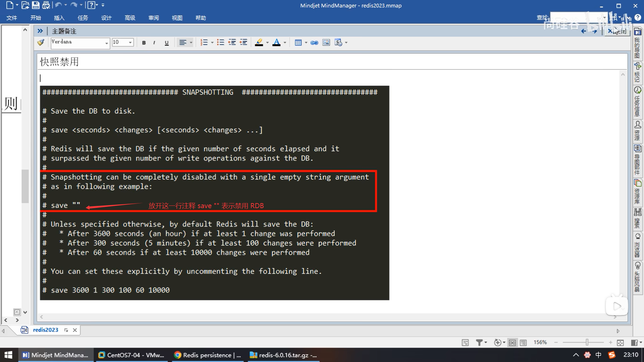Increase paragraph indent
644x362 pixels.
coord(244,43)
